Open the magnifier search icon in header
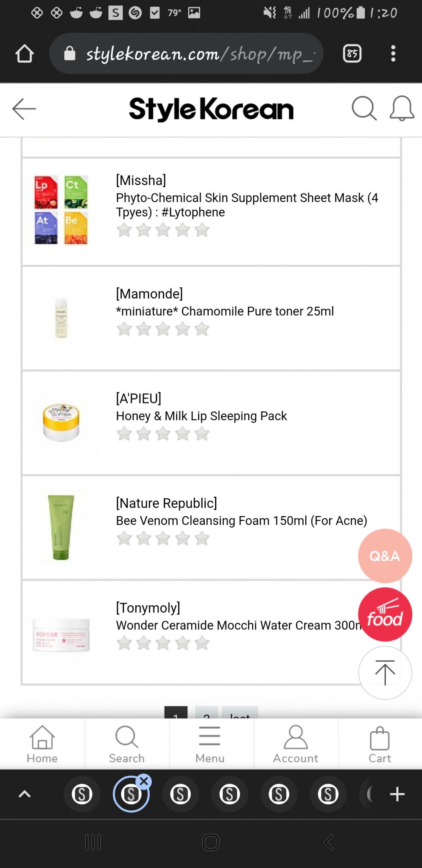The image size is (422, 868). click(x=364, y=109)
